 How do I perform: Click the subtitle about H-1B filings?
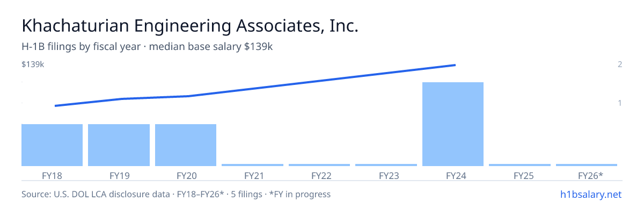148,47
